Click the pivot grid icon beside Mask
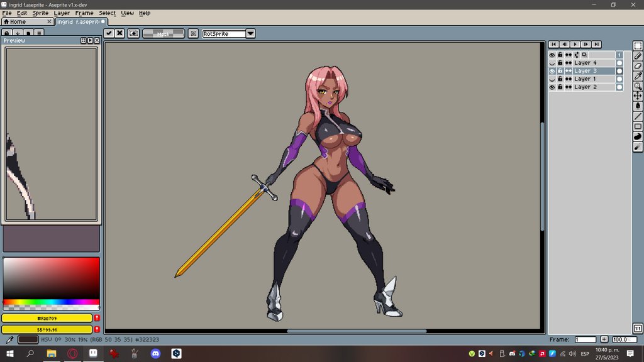The image size is (644, 362). pos(193,33)
